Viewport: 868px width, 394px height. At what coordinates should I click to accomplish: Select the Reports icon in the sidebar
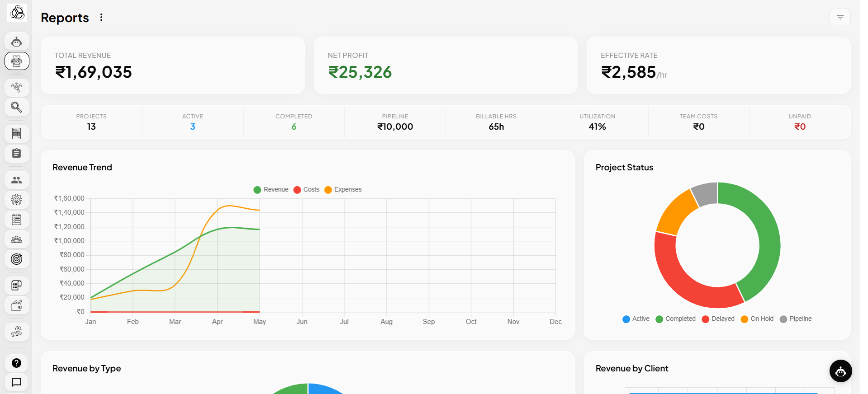tap(17, 61)
